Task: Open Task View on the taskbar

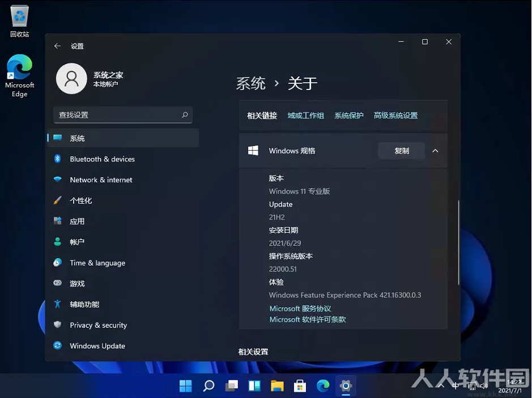Action: click(x=231, y=386)
